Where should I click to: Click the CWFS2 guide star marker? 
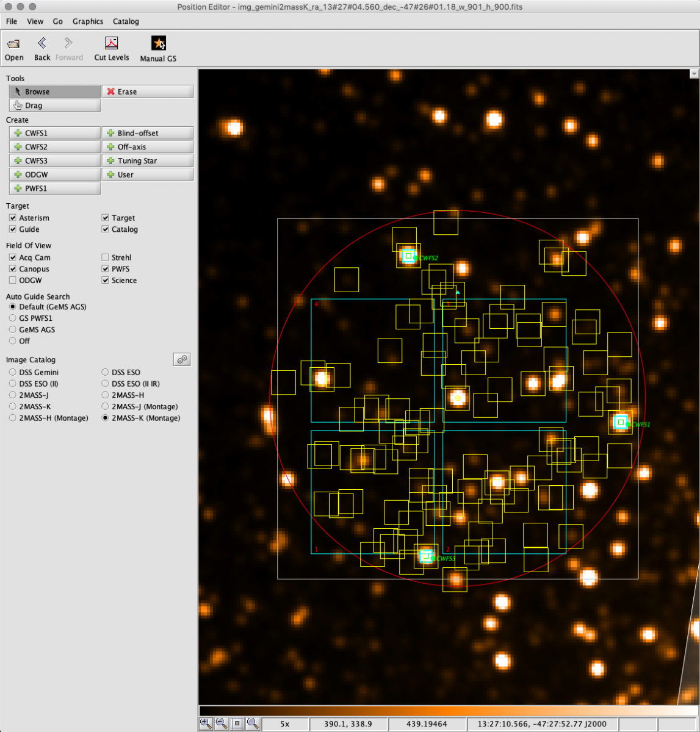tap(408, 256)
